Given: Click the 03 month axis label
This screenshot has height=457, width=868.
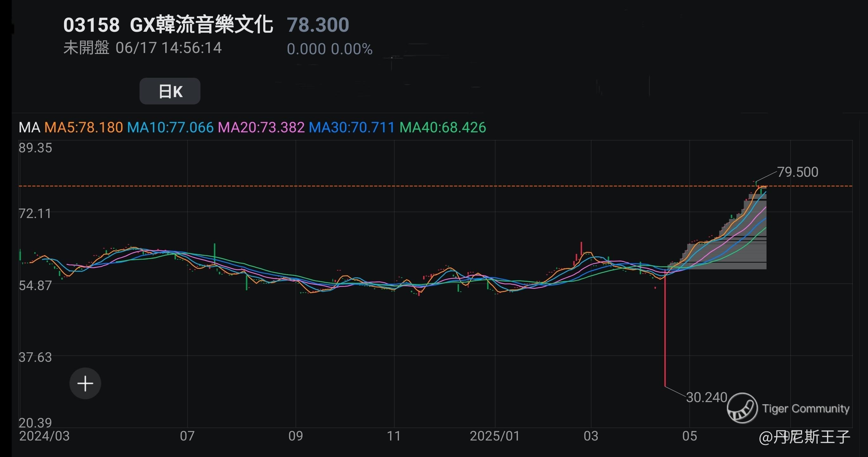Looking at the screenshot, I should [x=591, y=436].
